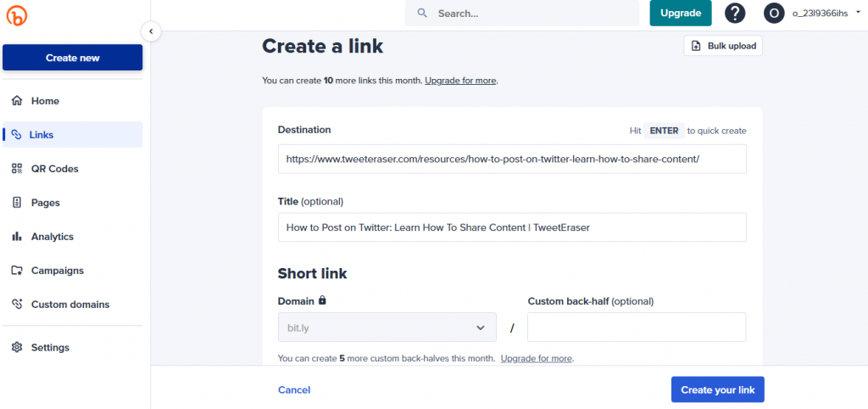Open the help question mark icon
This screenshot has width=868, height=409.
[735, 14]
